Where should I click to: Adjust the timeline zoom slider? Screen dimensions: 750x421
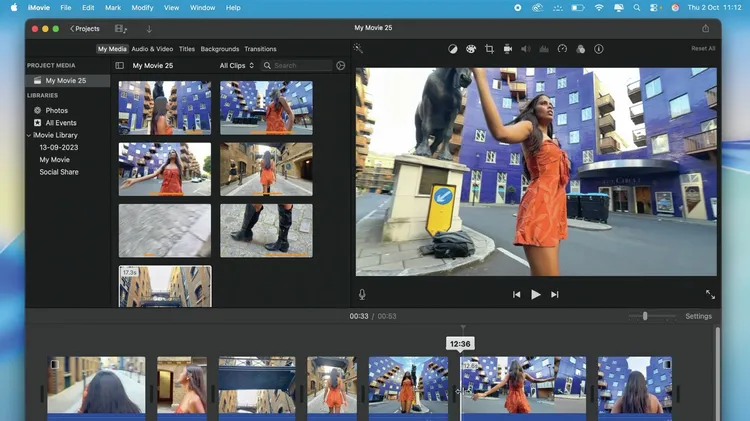tap(645, 316)
